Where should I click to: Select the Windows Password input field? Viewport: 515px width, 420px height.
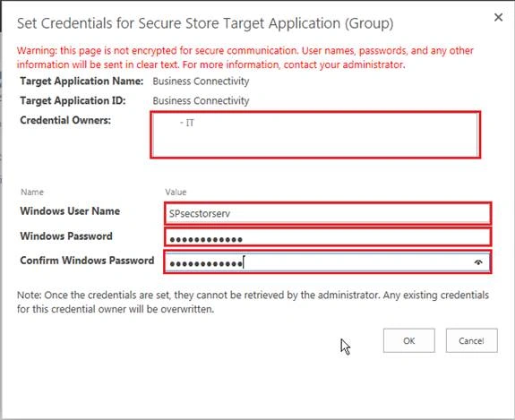pyautogui.click(x=328, y=237)
